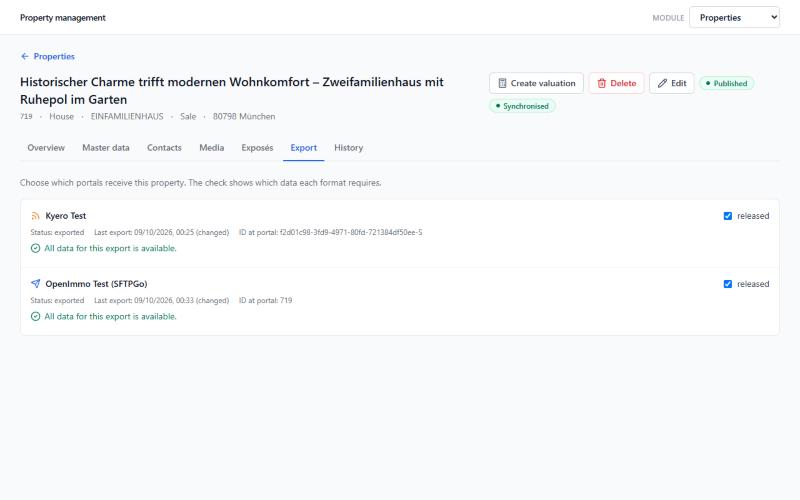
Task: Click the Synchronised status badge
Action: (x=522, y=106)
